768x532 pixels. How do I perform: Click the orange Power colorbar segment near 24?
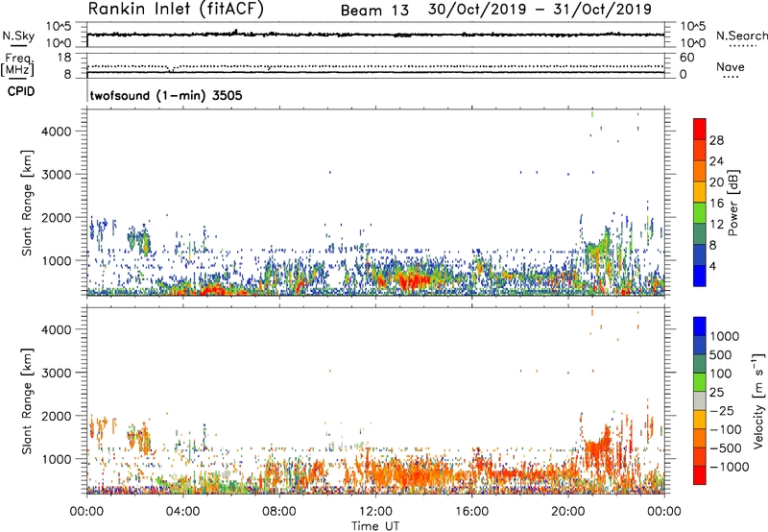(x=700, y=170)
